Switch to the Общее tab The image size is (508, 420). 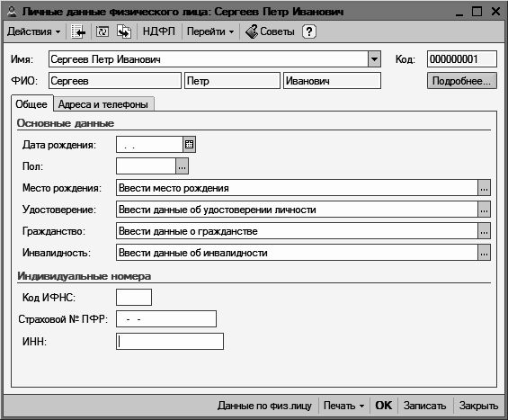pyautogui.click(x=31, y=104)
